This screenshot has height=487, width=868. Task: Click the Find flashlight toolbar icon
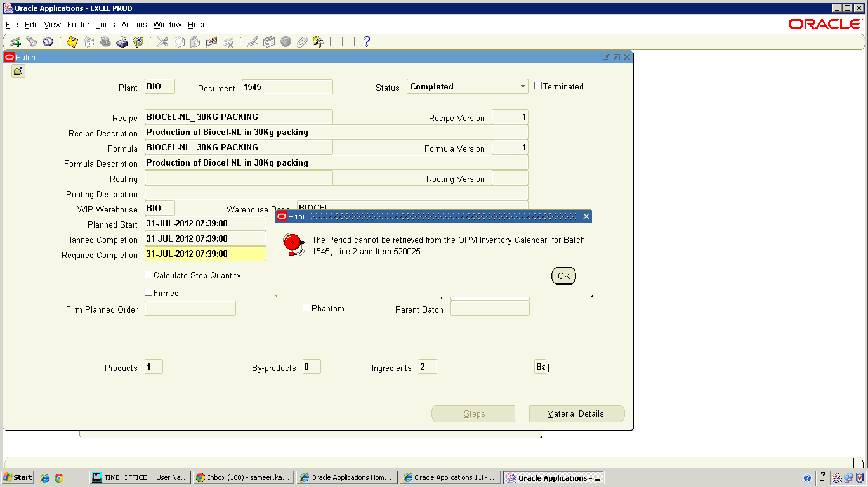click(x=31, y=42)
